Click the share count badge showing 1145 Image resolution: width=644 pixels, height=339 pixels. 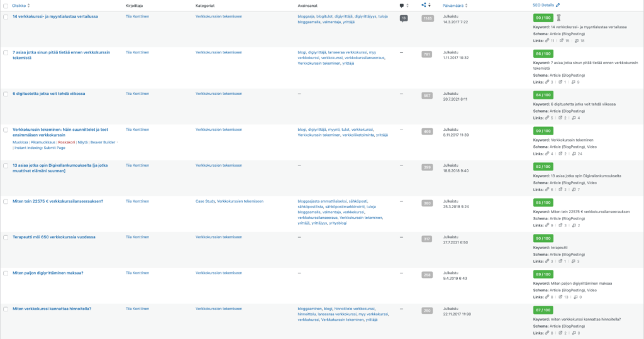[428, 18]
